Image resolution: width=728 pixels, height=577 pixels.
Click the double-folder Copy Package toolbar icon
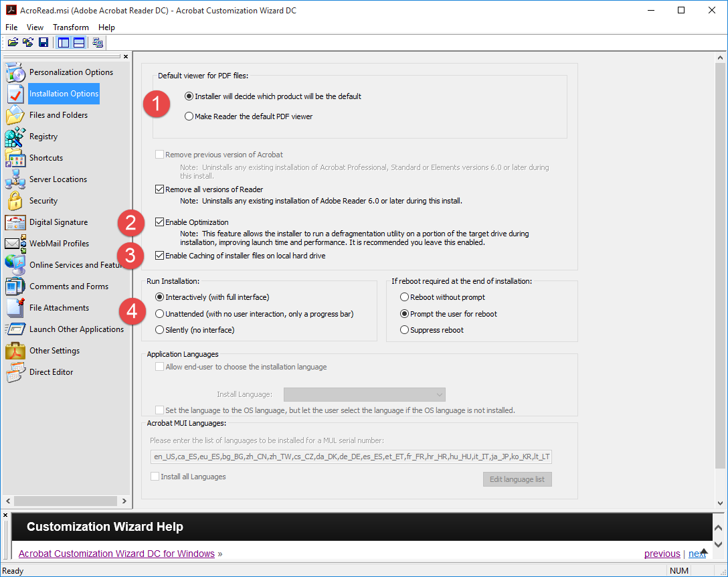28,43
